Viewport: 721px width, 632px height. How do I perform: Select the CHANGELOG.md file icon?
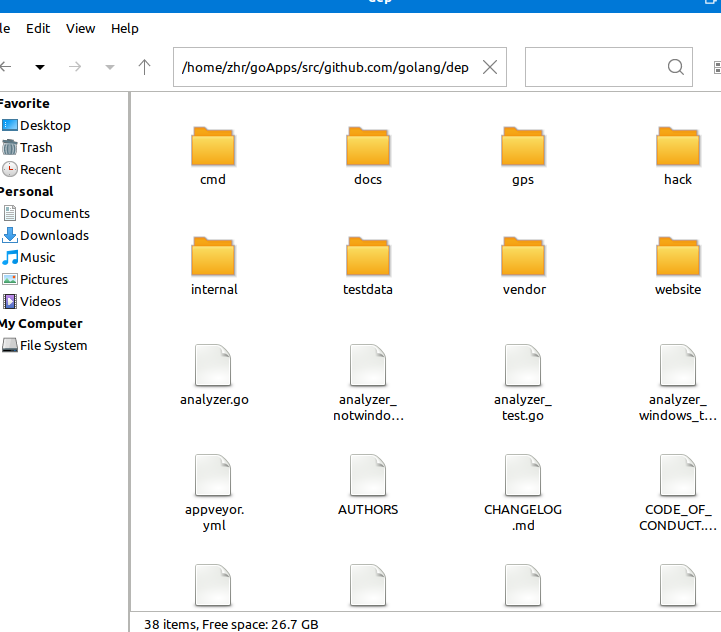tap(523, 475)
